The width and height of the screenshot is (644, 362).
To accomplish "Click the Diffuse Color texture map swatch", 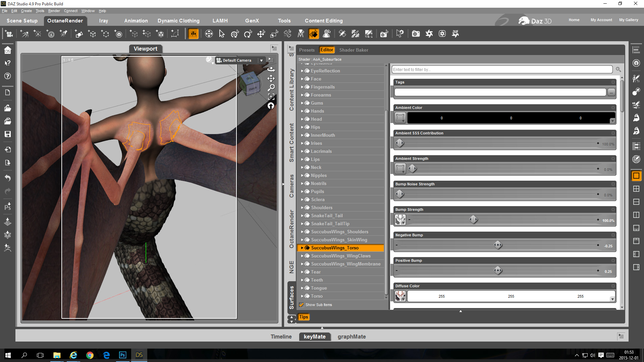I will pos(400,296).
